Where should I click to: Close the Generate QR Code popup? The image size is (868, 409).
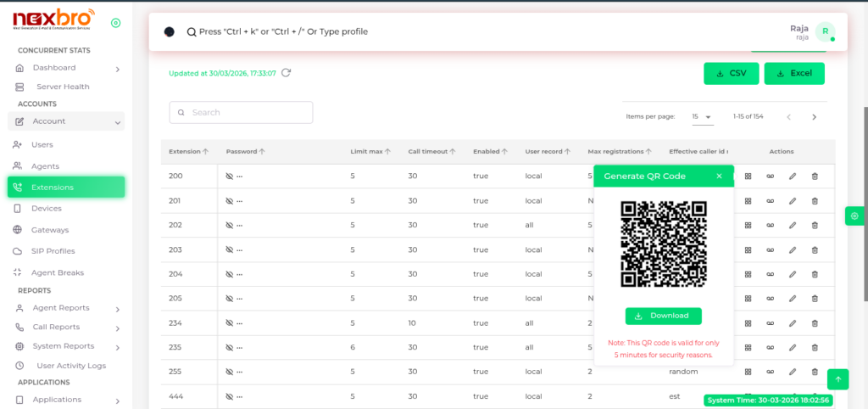click(719, 176)
